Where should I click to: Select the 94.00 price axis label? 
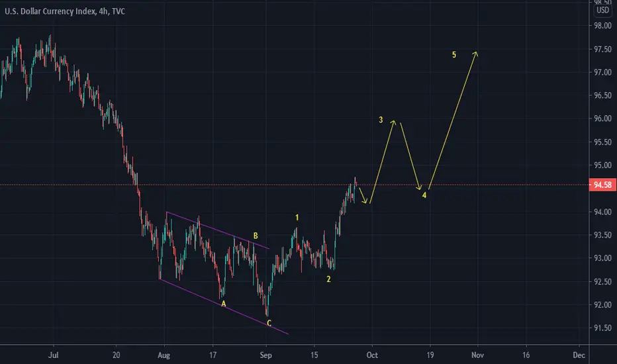point(602,212)
